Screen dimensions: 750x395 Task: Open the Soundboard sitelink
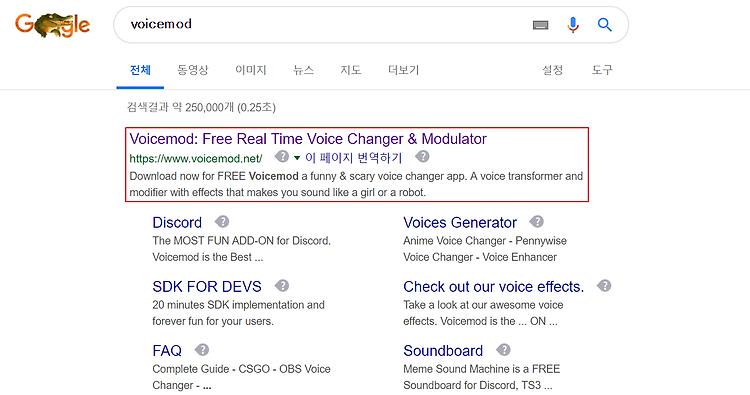tap(443, 351)
